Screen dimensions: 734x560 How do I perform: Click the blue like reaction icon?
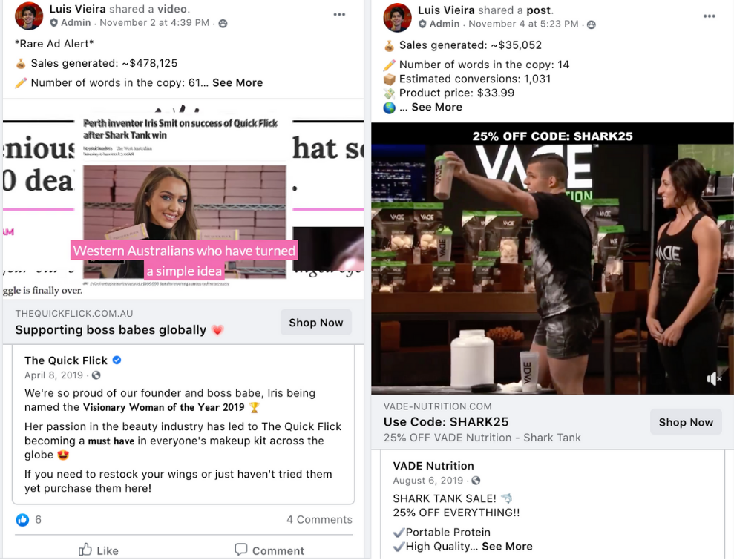click(x=22, y=520)
